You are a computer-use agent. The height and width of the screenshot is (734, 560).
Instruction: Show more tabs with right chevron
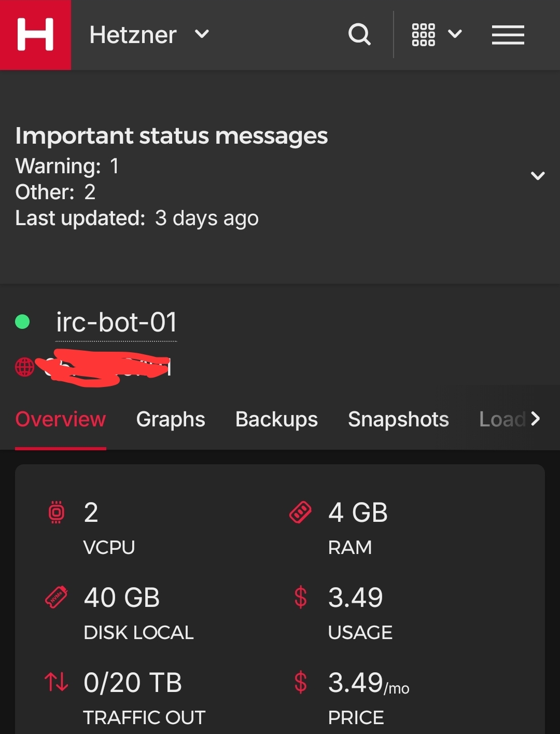tap(536, 419)
